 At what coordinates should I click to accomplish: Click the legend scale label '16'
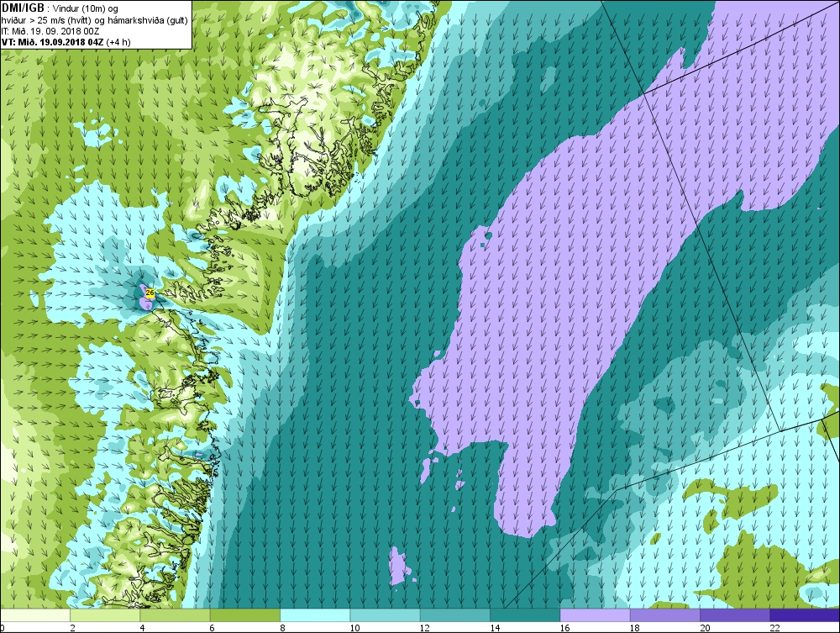click(564, 628)
